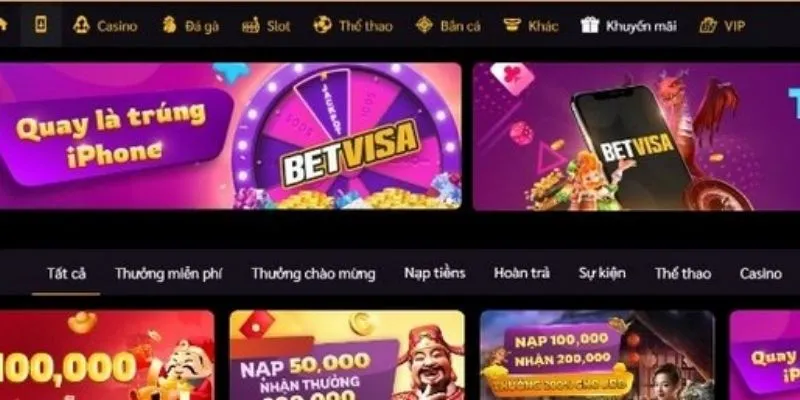This screenshot has height=400, width=800.
Task: Open the Nạp tiền promotions tab
Action: (x=435, y=273)
